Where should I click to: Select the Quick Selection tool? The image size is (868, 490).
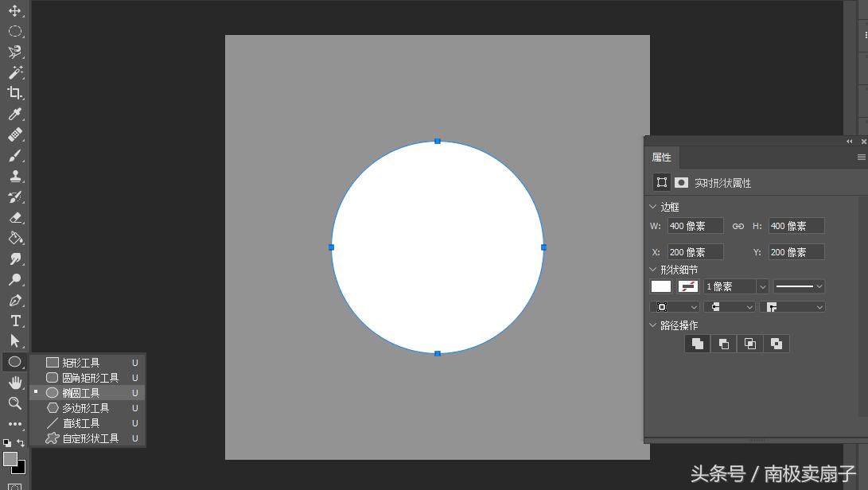point(15,52)
